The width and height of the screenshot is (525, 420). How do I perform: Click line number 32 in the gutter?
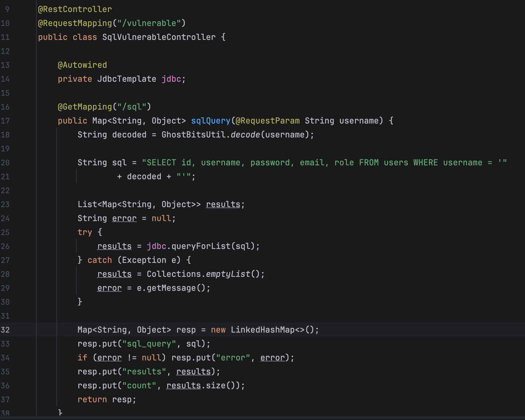(x=5, y=330)
